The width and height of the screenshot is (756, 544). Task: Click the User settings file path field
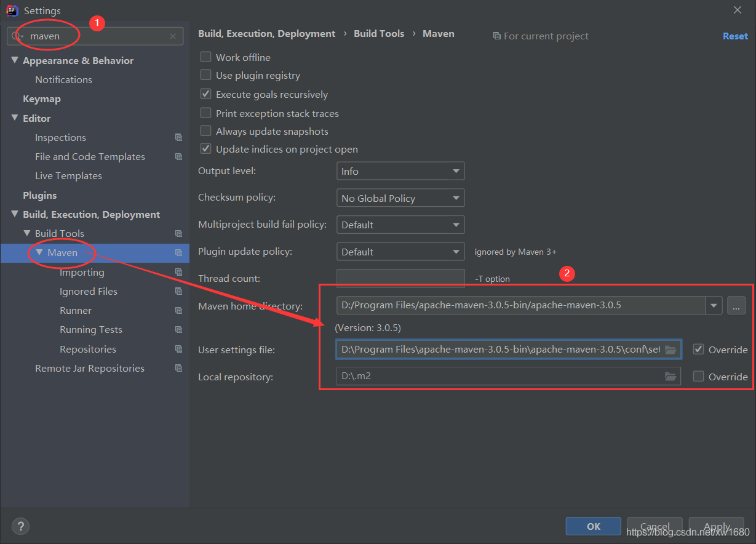tap(509, 350)
